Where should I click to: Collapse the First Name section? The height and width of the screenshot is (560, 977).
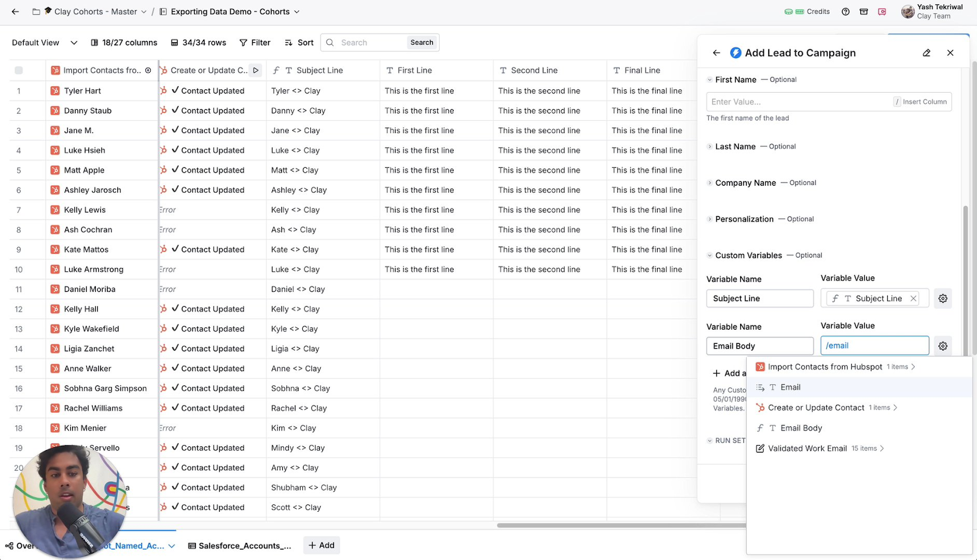click(710, 80)
